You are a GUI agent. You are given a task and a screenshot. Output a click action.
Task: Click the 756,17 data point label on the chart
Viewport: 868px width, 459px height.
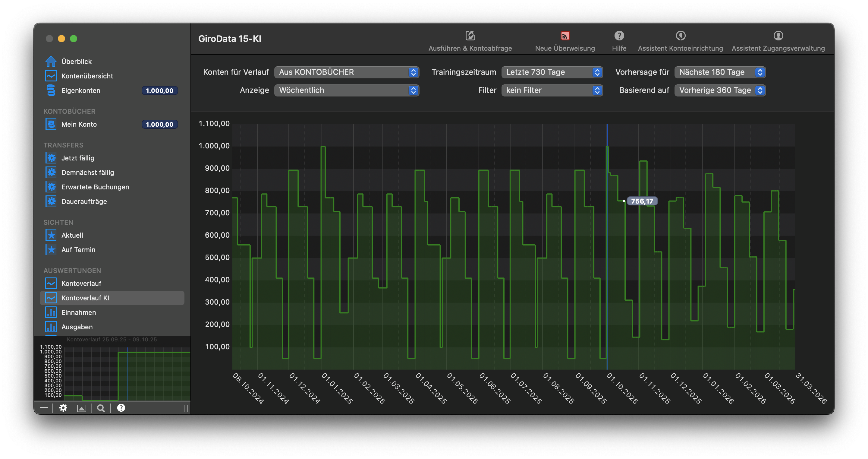(x=642, y=201)
